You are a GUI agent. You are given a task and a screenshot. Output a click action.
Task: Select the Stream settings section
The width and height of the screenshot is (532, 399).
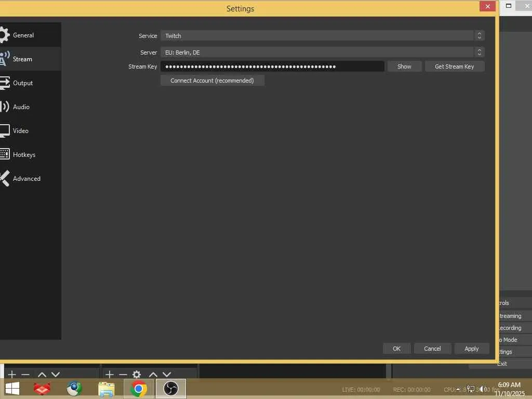pyautogui.click(x=30, y=59)
